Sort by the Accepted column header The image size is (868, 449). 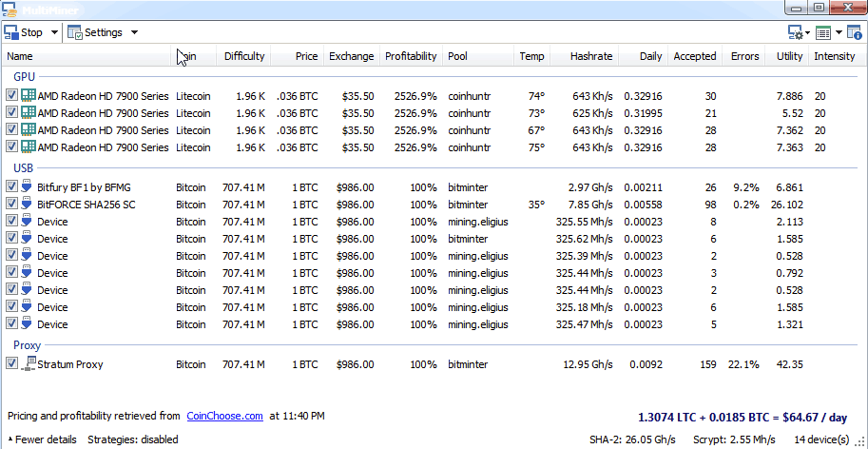coord(695,56)
